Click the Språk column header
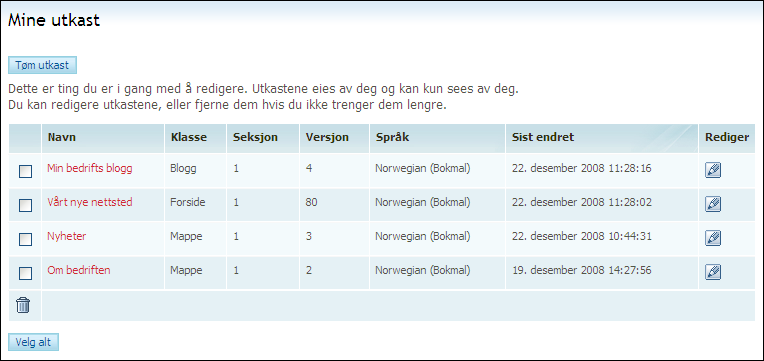The width and height of the screenshot is (764, 361). click(392, 137)
